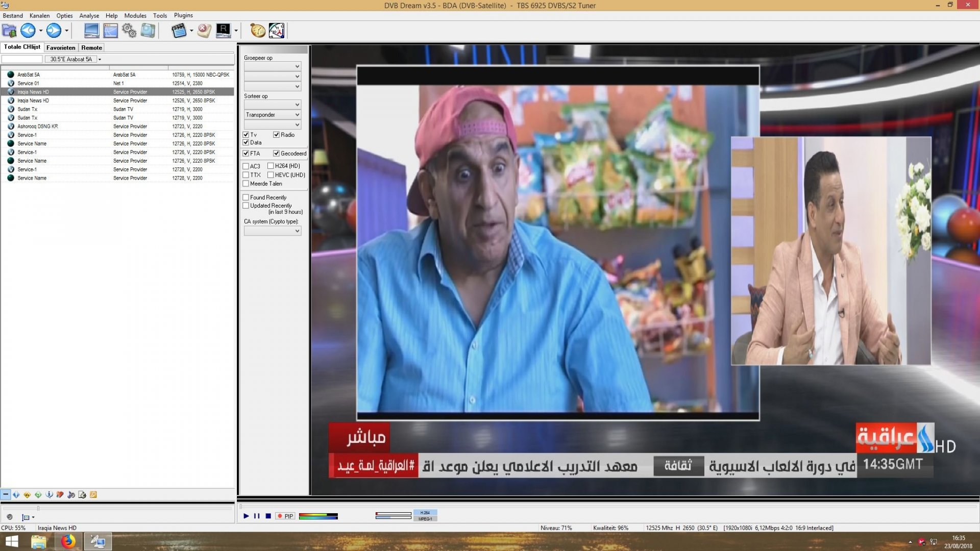This screenshot has height=551, width=980.
Task: Click the movie clapperboard recording icon
Action: coord(180,31)
